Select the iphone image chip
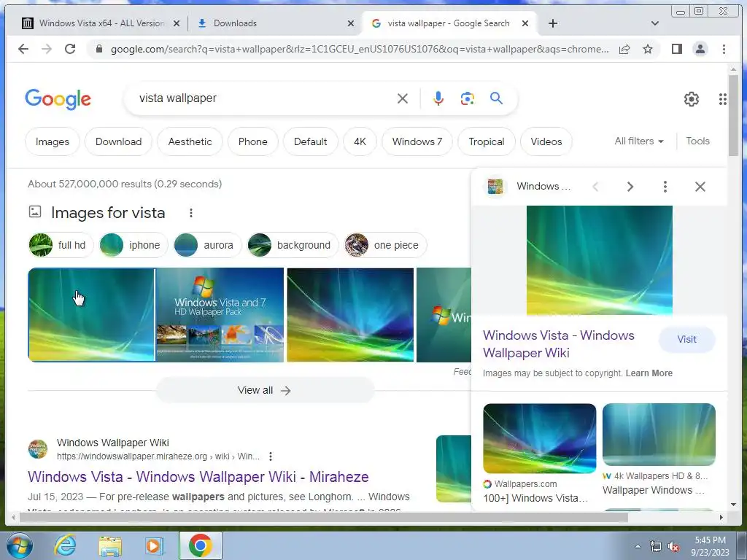The image size is (747, 560). click(133, 245)
